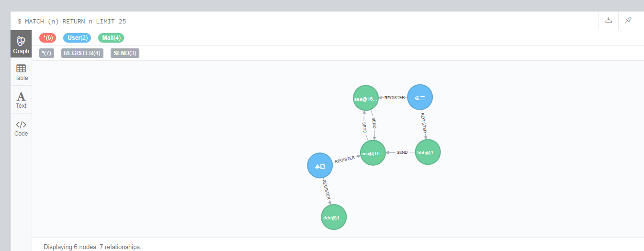644x251 pixels.
Task: Download the query result graph
Action: pyautogui.click(x=609, y=20)
